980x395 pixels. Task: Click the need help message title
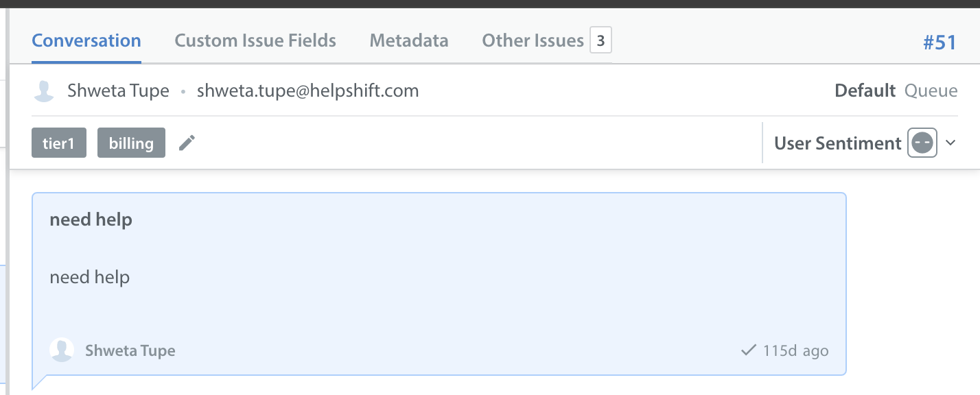pos(91,220)
